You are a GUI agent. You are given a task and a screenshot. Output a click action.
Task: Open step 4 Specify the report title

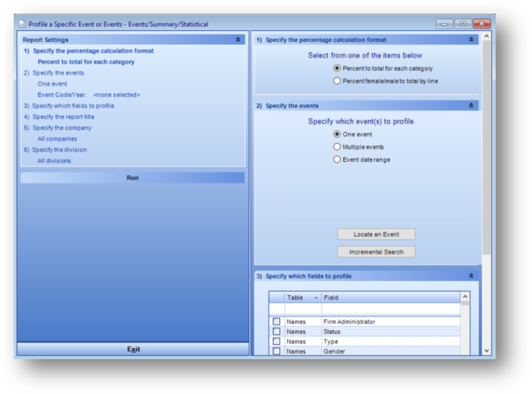click(59, 117)
